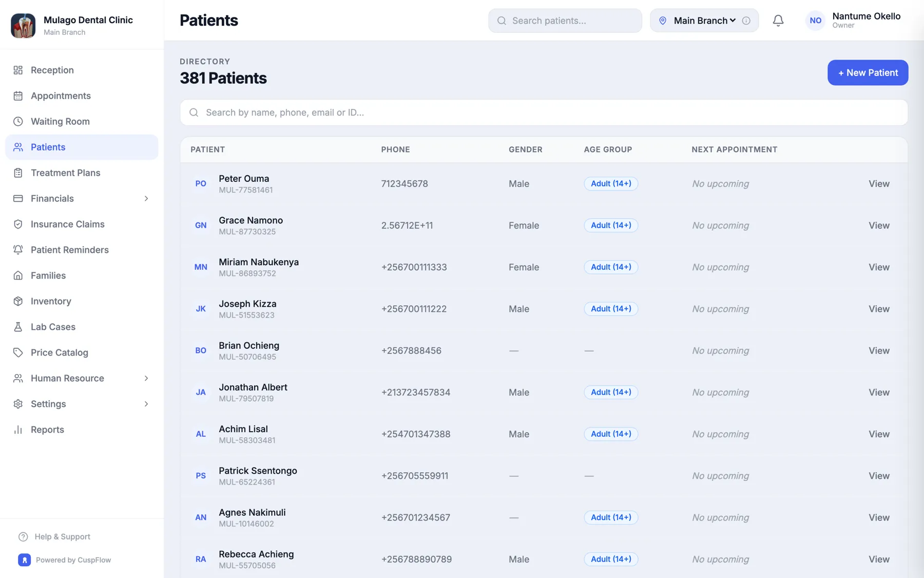
Task: Select patient name Jonathan Albert
Action: (253, 387)
